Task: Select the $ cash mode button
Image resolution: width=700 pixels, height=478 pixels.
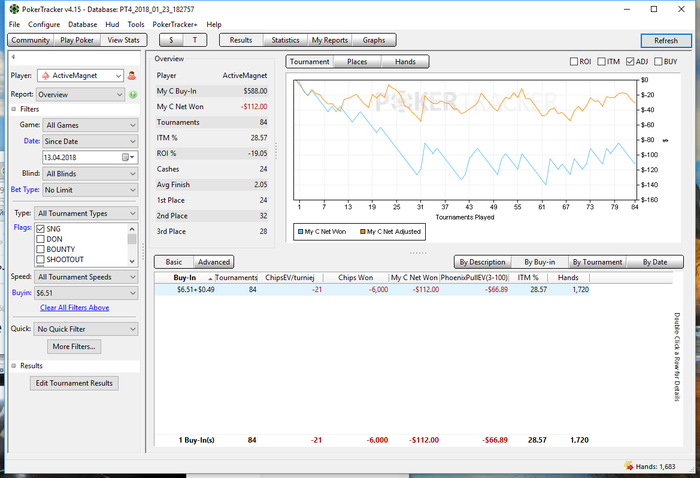Action: tap(171, 40)
